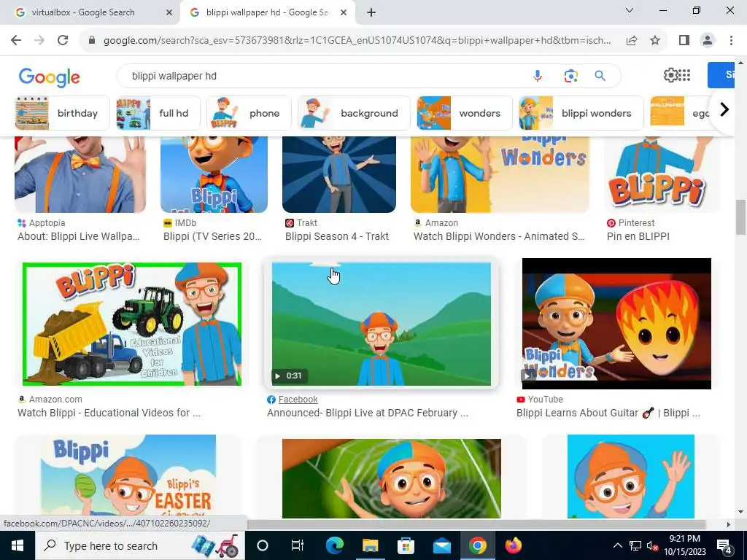Open Cortana circle on taskbar
Screen dimensions: 747x560
click(263, 545)
